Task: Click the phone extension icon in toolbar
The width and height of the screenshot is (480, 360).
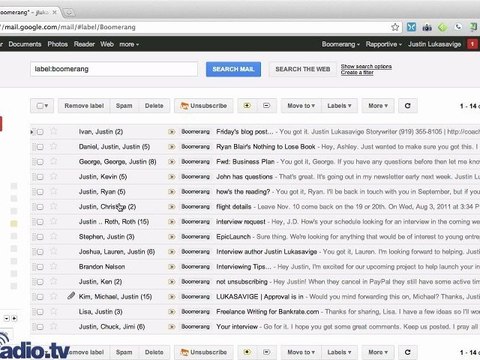Action: (458, 27)
